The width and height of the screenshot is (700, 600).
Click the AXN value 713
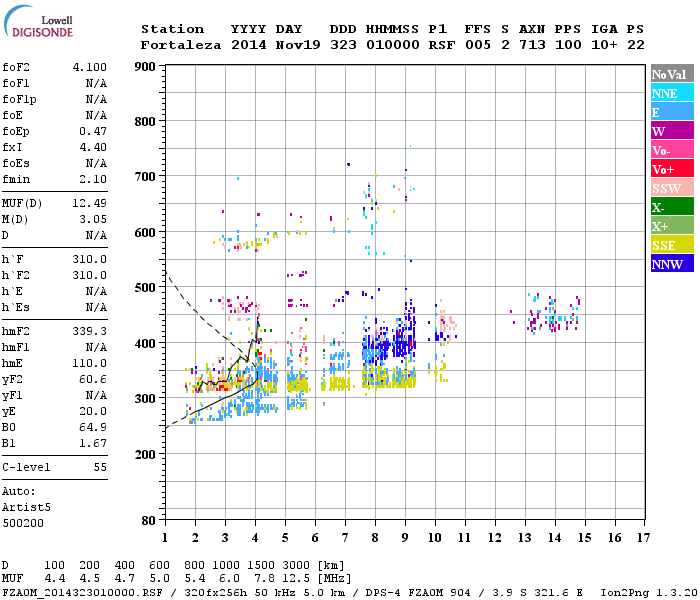click(532, 45)
